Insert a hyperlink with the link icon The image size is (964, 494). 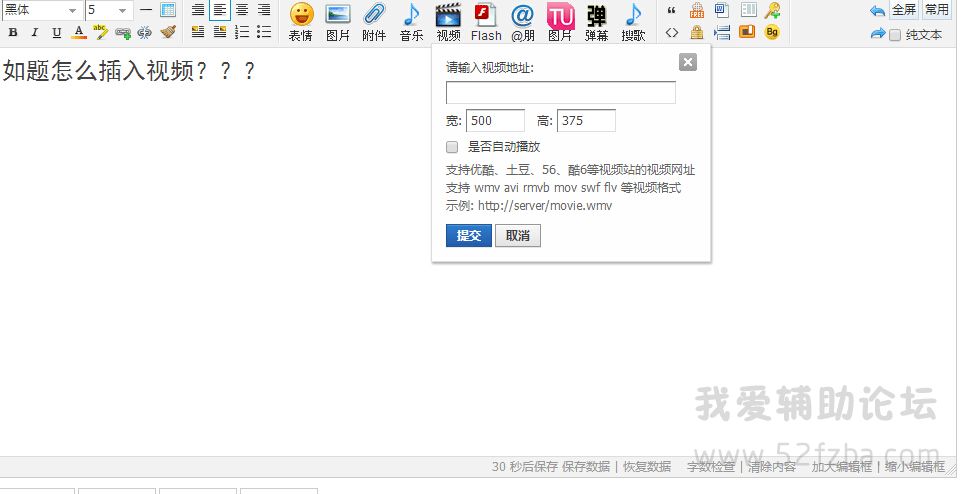pos(122,33)
